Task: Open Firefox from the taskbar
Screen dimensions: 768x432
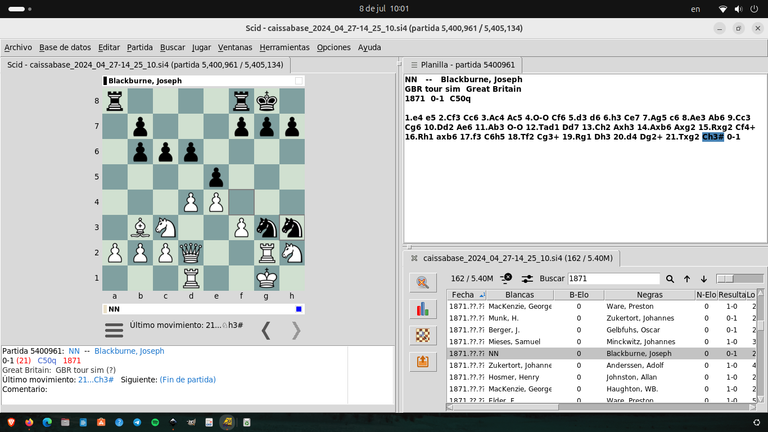Action: [x=29, y=422]
